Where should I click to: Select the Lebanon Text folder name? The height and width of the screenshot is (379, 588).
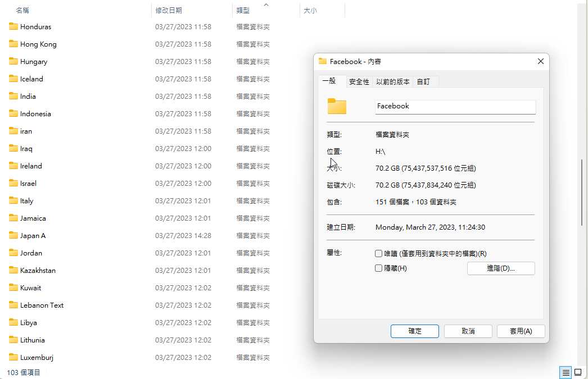click(42, 305)
